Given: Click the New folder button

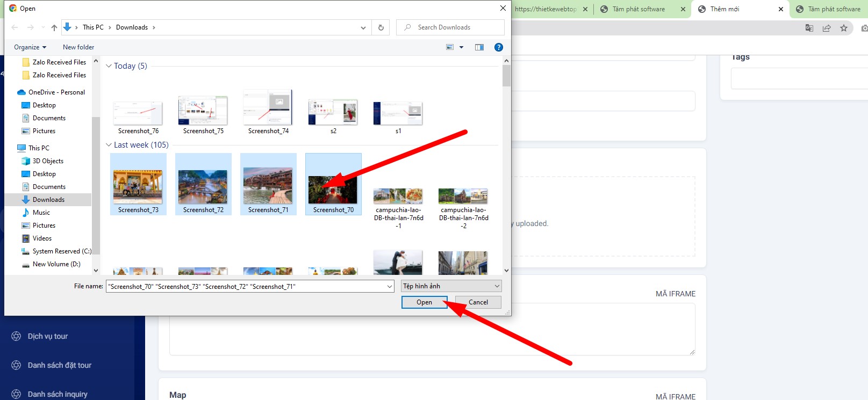Looking at the screenshot, I should 78,47.
